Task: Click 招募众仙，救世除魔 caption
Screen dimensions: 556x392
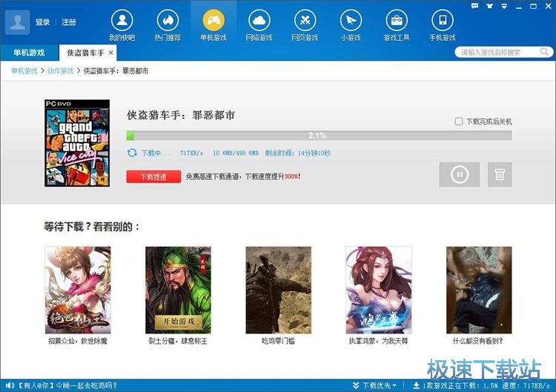Action: pos(78,341)
